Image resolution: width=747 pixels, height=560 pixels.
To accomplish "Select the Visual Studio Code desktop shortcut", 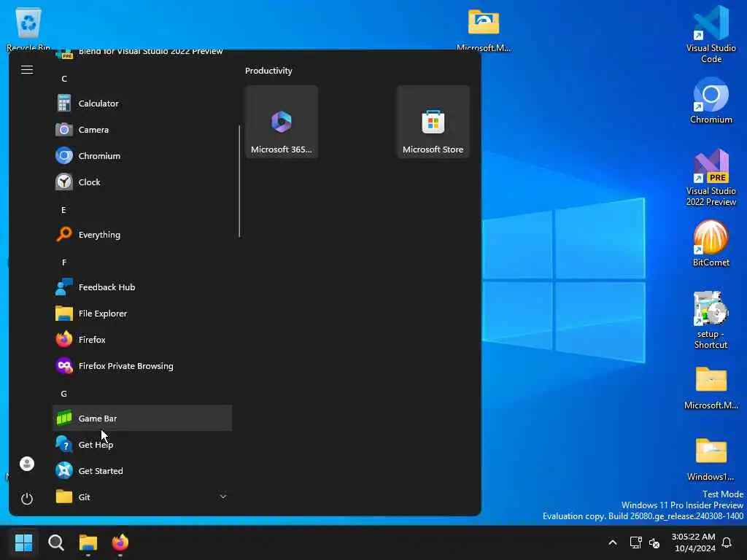I will point(711,34).
